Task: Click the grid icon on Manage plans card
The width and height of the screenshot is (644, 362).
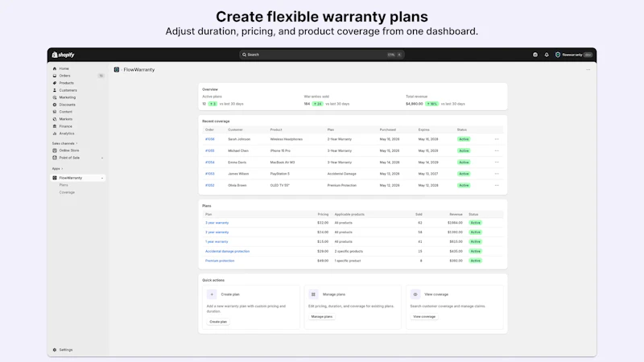Action: pyautogui.click(x=313, y=294)
